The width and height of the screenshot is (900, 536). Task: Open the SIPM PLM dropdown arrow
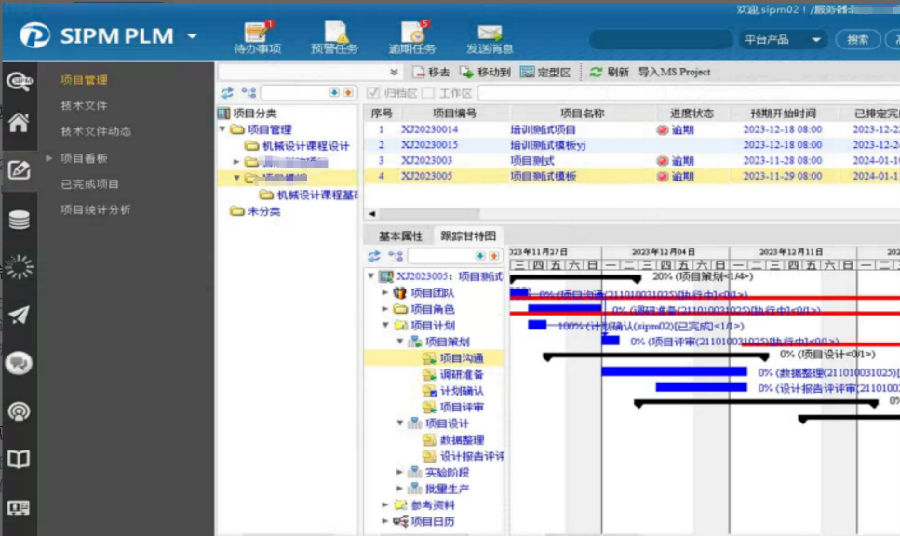tap(192, 37)
